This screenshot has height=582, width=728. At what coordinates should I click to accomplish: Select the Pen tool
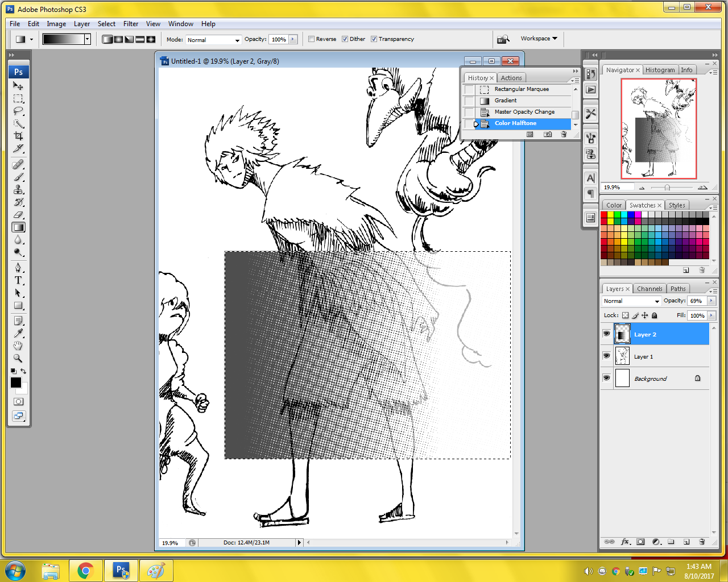18,268
